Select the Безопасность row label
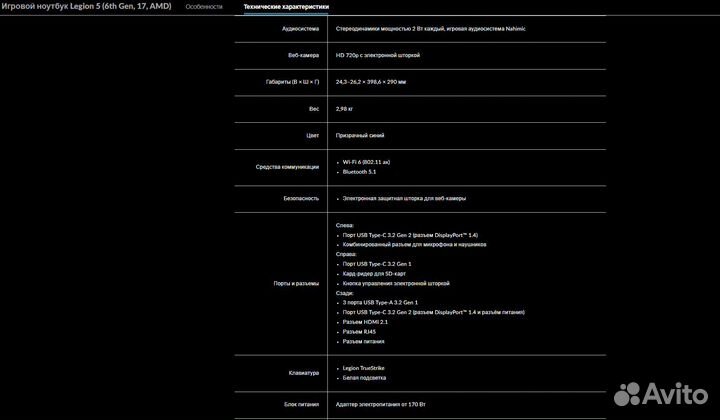 click(x=301, y=198)
